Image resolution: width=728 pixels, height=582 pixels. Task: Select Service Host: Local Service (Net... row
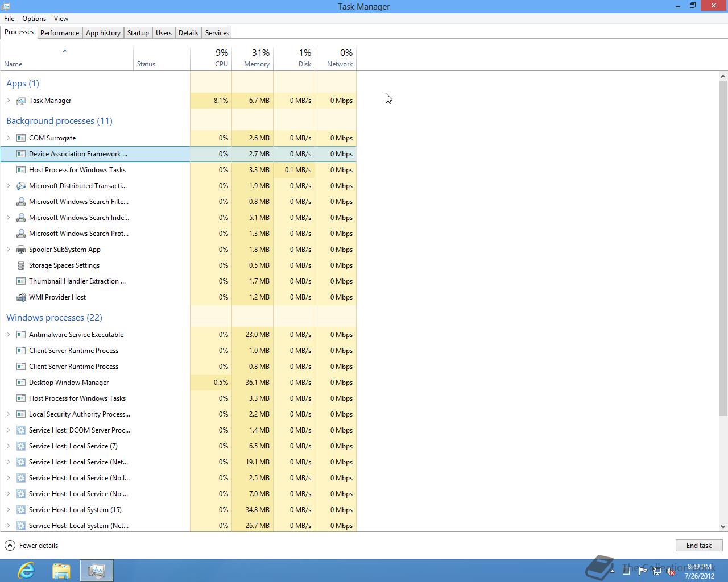(x=179, y=462)
